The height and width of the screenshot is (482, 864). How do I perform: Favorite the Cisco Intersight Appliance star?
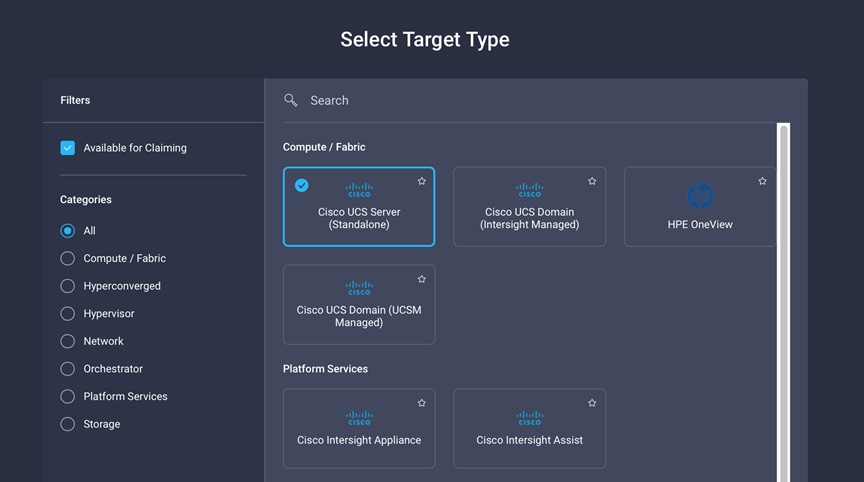(x=422, y=403)
